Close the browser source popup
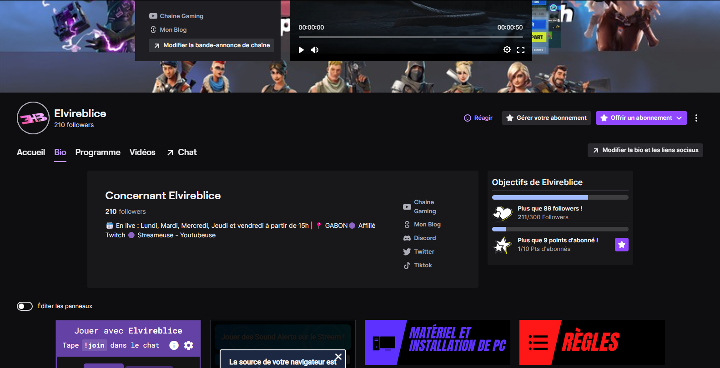This screenshot has height=368, width=720. (338, 357)
